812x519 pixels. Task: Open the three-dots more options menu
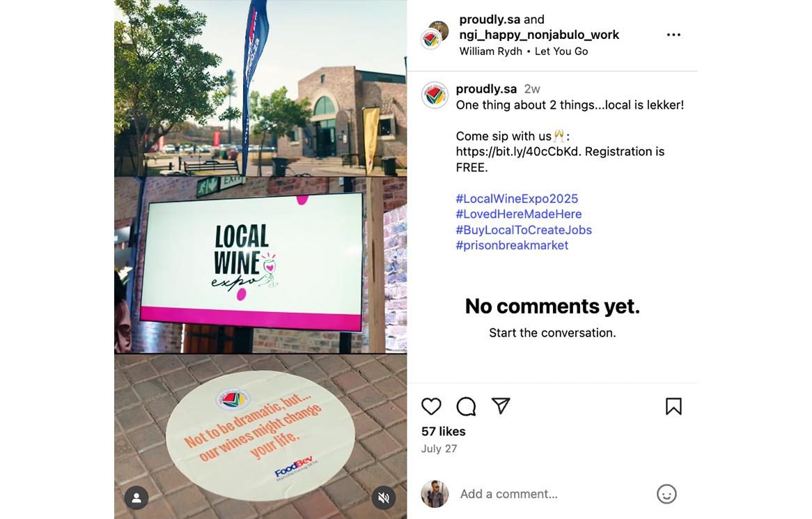coord(673,35)
